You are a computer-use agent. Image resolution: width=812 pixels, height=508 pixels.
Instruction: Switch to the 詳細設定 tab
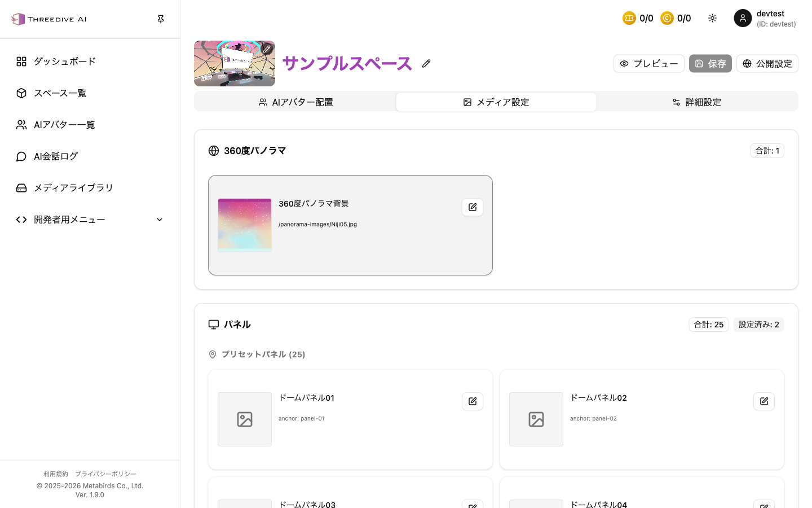pos(697,102)
